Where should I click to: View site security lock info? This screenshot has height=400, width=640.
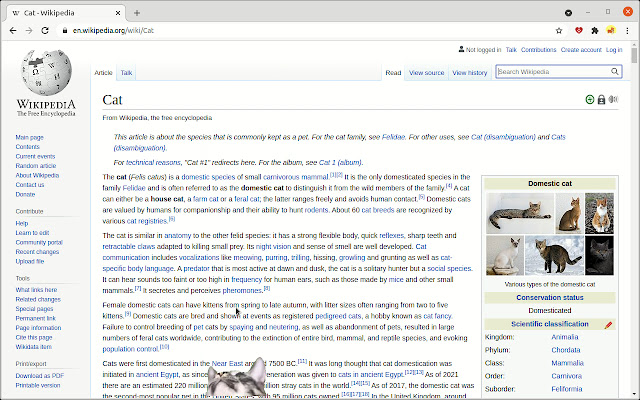tap(64, 31)
